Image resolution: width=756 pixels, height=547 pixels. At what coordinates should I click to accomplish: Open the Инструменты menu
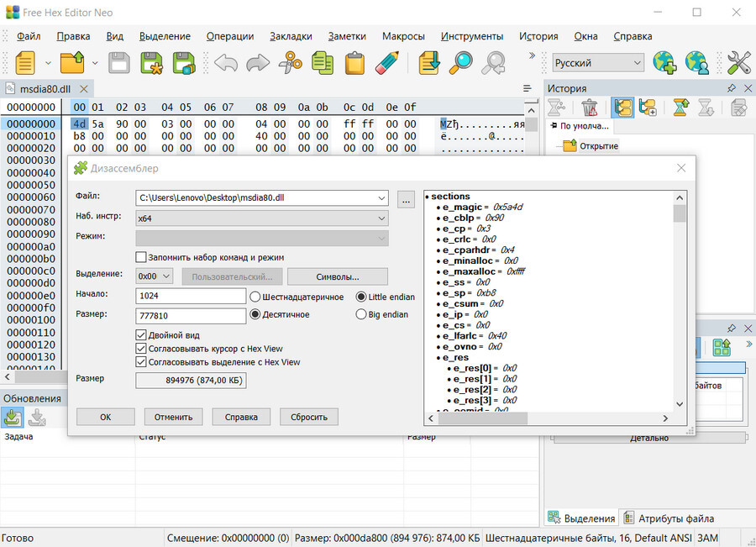click(471, 36)
